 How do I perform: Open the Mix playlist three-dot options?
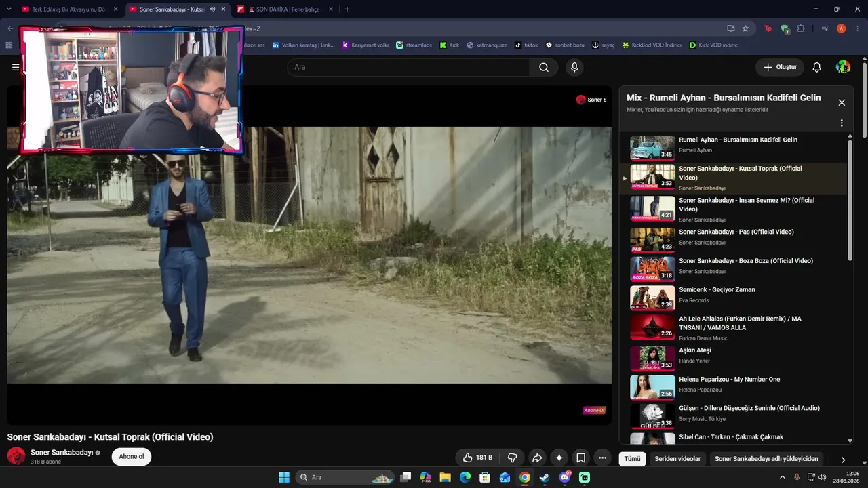tap(842, 123)
